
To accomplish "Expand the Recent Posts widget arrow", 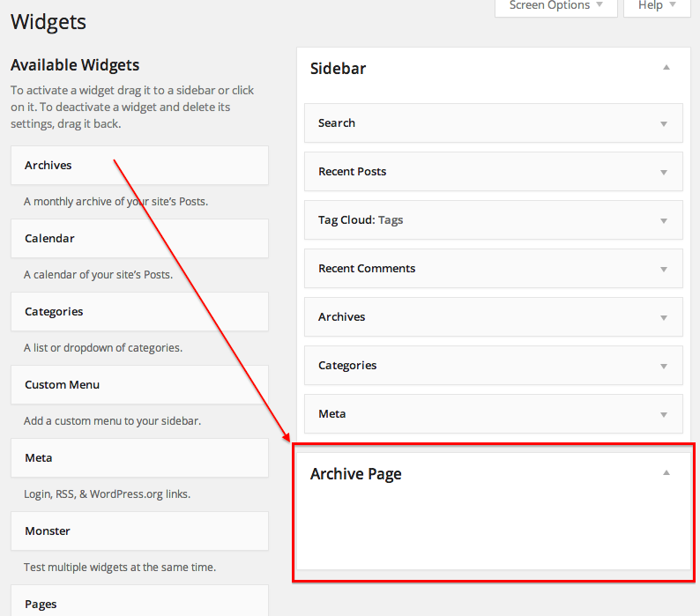I will click(x=664, y=173).
